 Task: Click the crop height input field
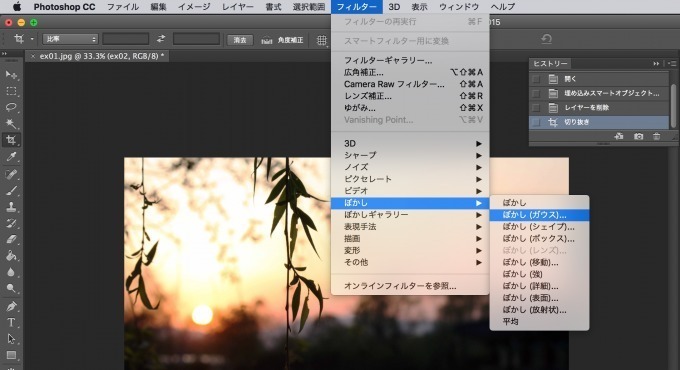click(x=196, y=39)
